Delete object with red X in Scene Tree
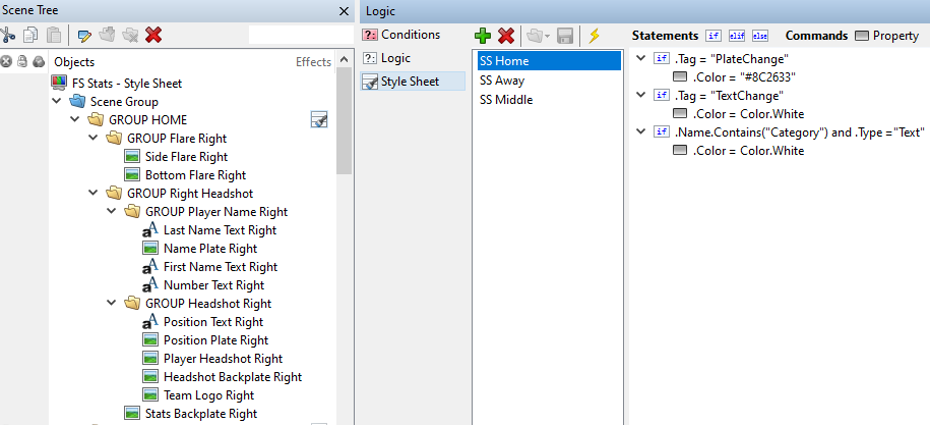Viewport: 930px width, 426px height. 153,35
